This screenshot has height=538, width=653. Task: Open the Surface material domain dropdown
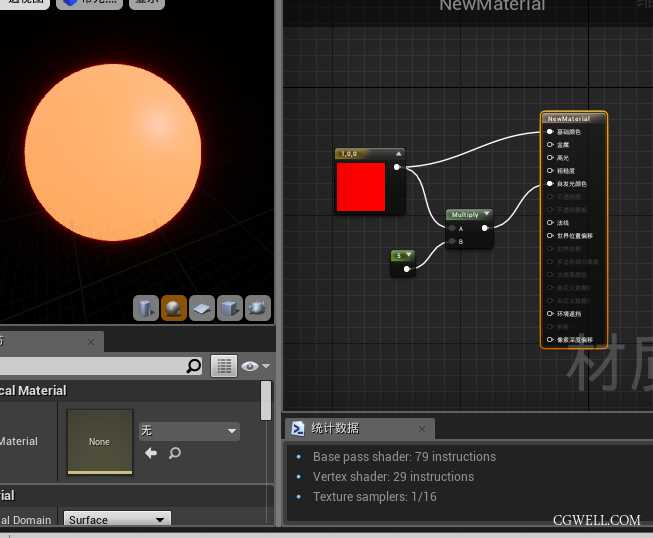coord(117,519)
